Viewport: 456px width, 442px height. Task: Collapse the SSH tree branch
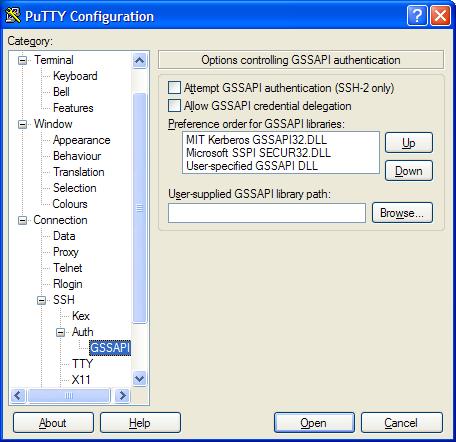tap(41, 300)
